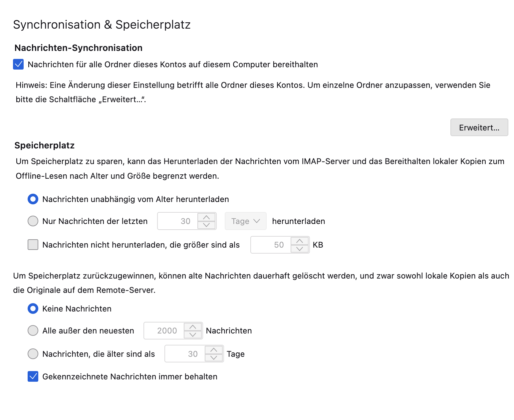Viewport: 514px width, 420px height.
Task: Click the KB size input field
Action: (271, 245)
